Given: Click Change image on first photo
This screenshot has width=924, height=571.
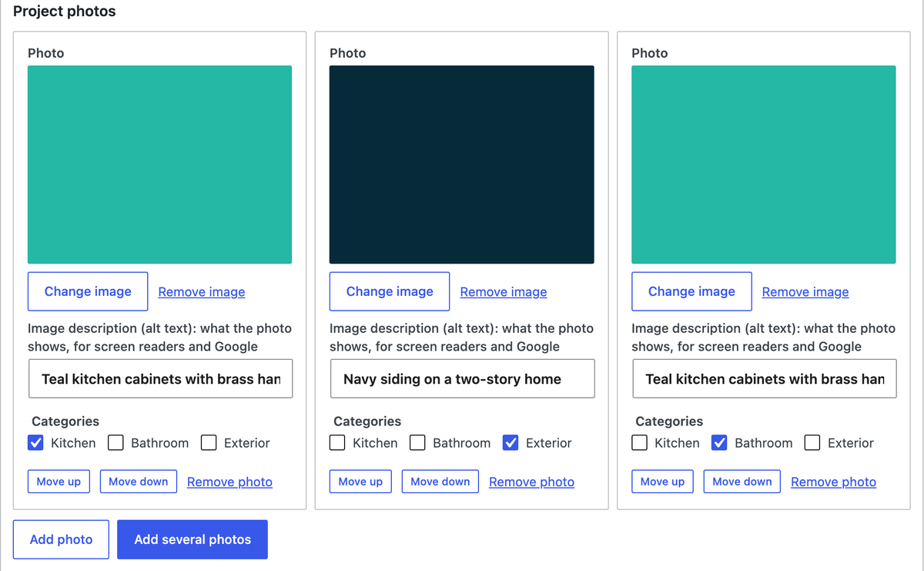Looking at the screenshot, I should (x=88, y=291).
